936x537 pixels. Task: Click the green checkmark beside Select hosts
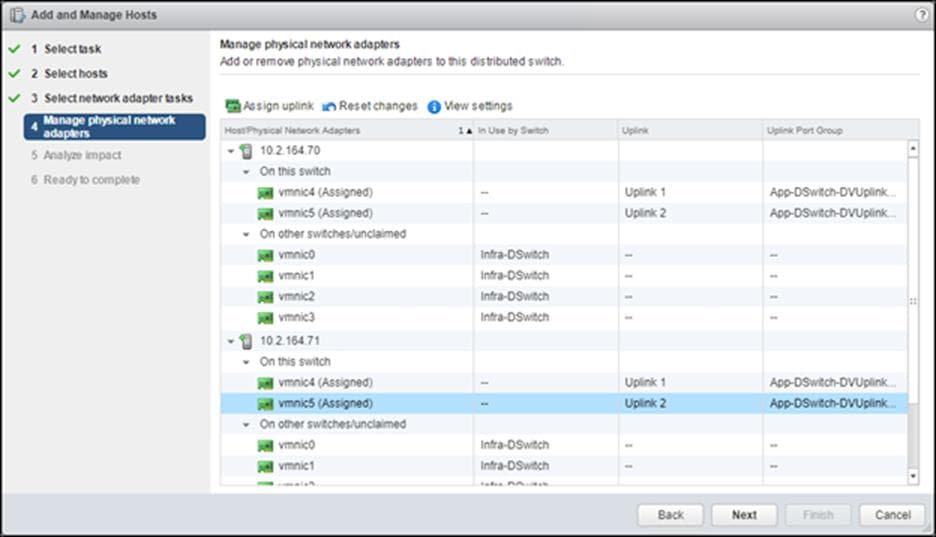click(15, 73)
